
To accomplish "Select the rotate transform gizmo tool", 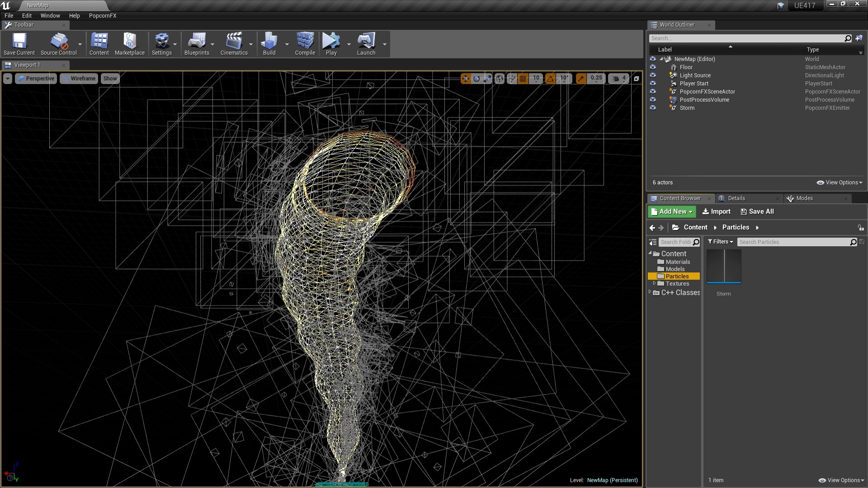I will [x=476, y=79].
